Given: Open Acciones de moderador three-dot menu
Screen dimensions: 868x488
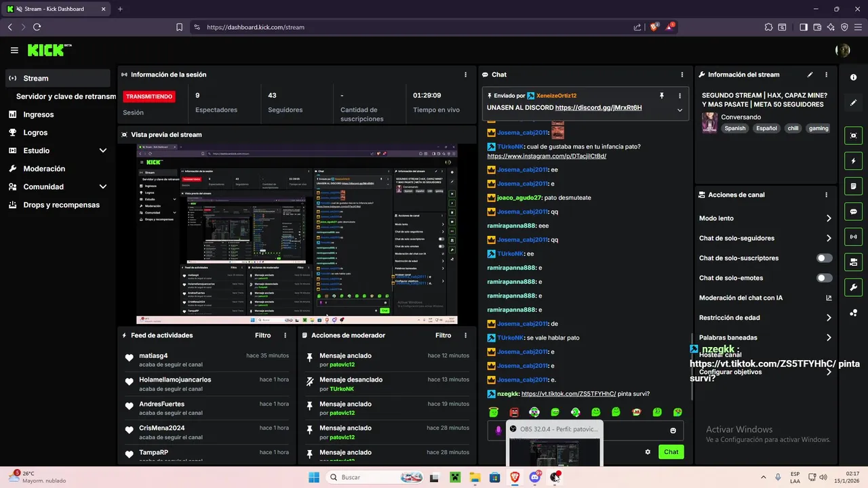Looking at the screenshot, I should click(465, 335).
